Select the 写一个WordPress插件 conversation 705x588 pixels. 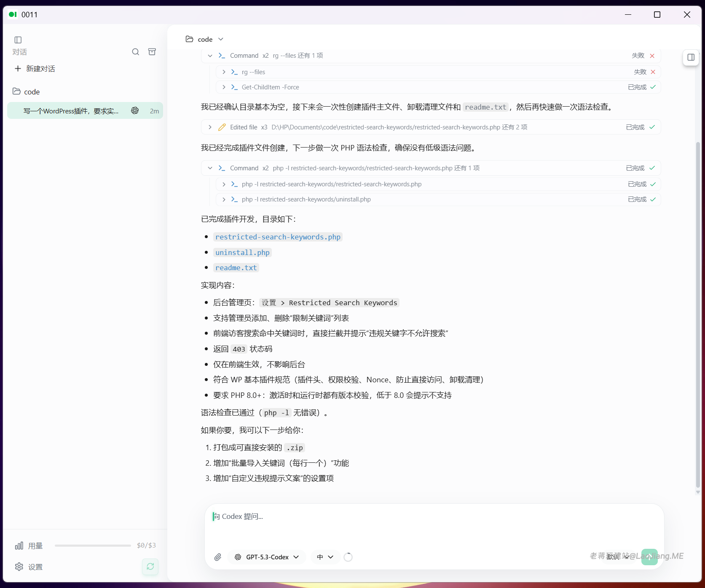85,110
